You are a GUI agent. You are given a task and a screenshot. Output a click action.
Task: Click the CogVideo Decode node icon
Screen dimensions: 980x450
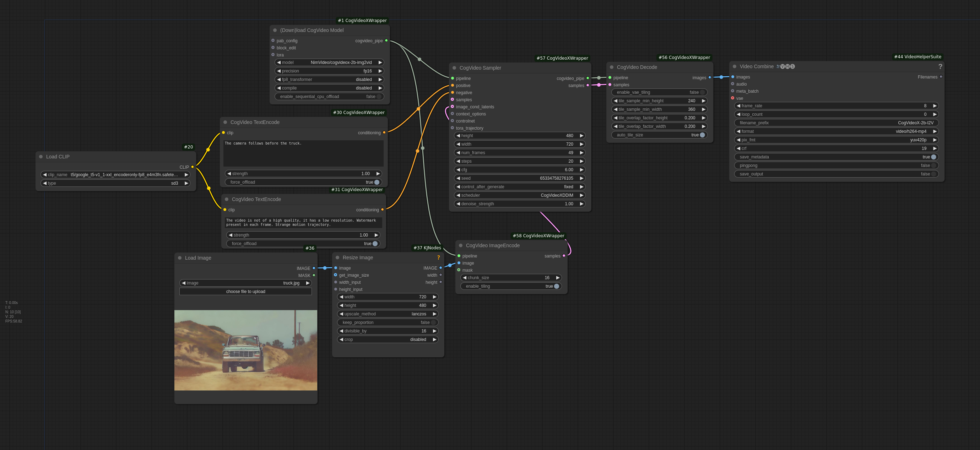point(612,67)
